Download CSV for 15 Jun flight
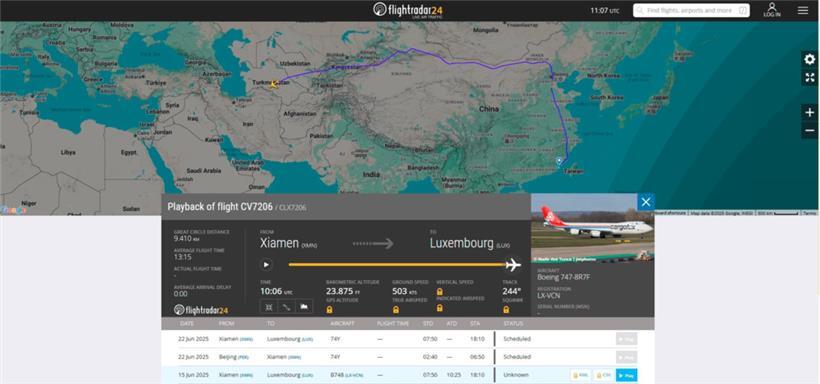820x384 pixels. click(x=603, y=375)
